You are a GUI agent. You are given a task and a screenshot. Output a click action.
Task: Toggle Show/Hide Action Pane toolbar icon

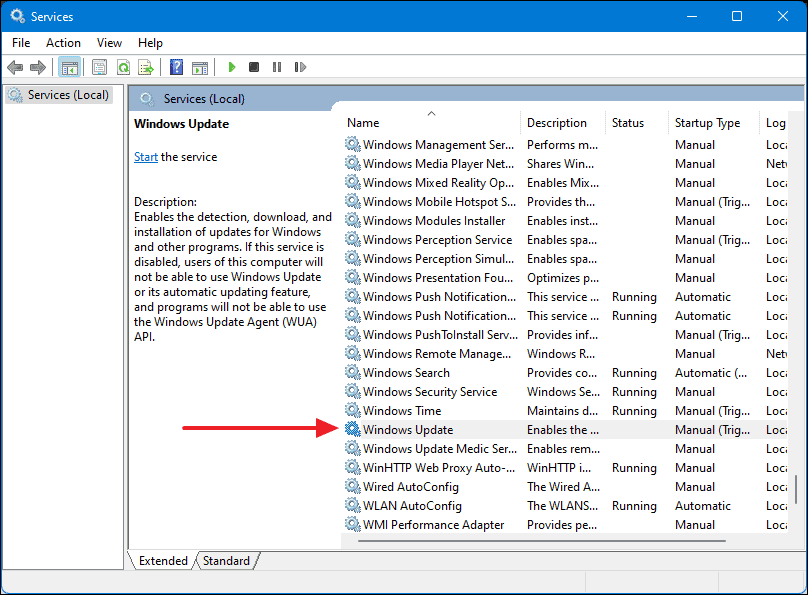click(x=200, y=67)
